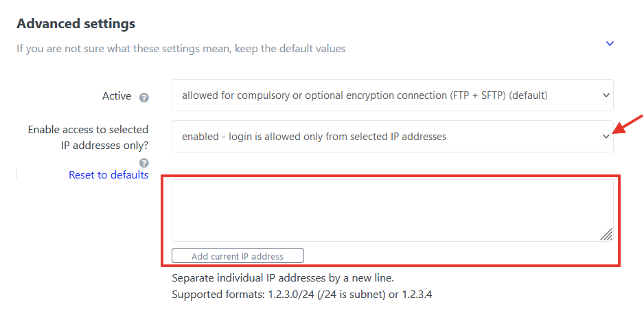
Task: Click the red arrow annotation
Action: pyautogui.click(x=628, y=124)
